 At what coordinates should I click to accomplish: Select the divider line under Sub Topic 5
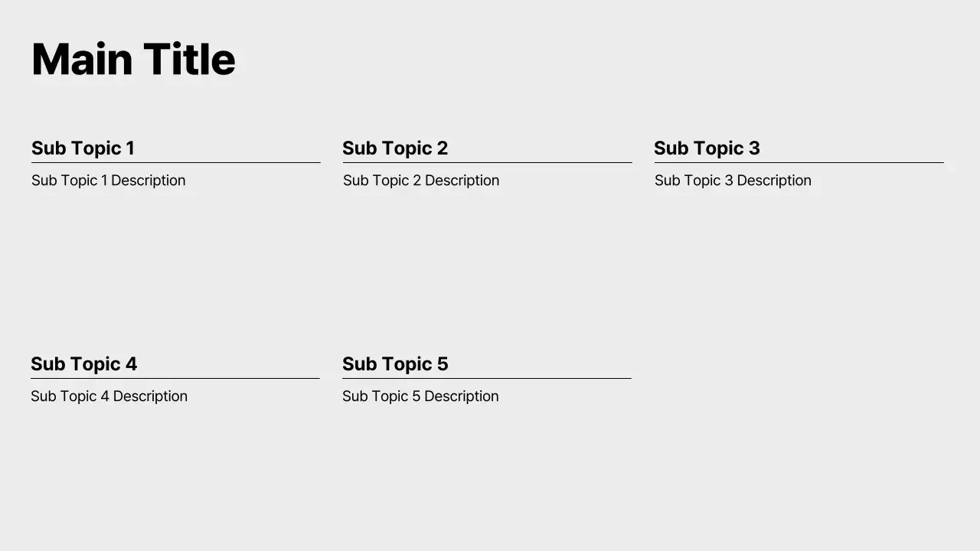(x=487, y=378)
